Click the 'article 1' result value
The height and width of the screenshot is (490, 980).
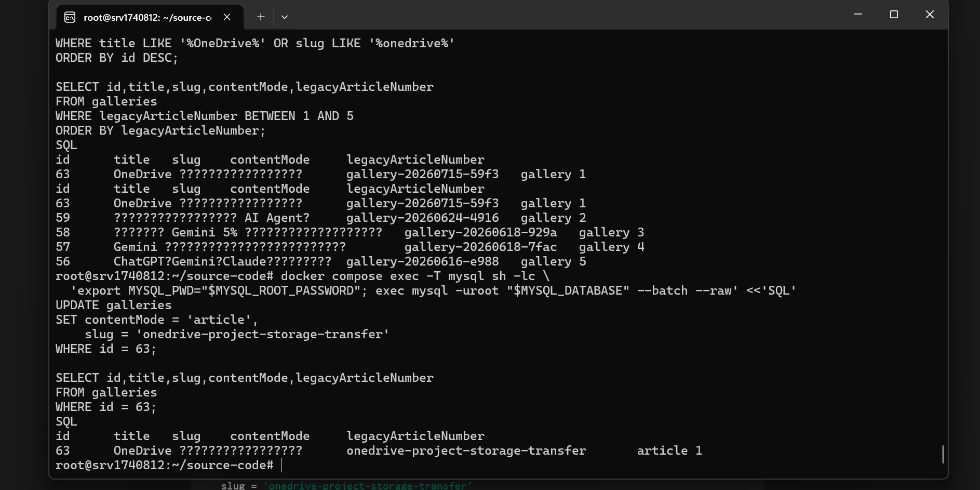669,451
